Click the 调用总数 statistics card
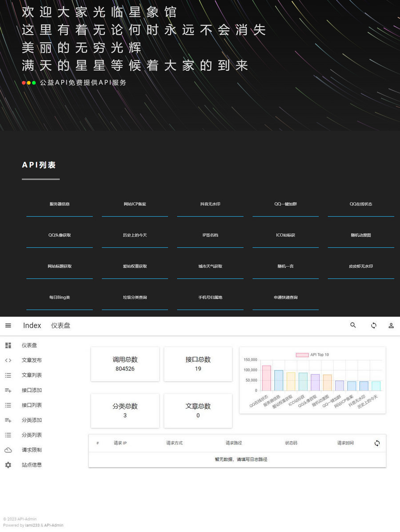 [125, 364]
